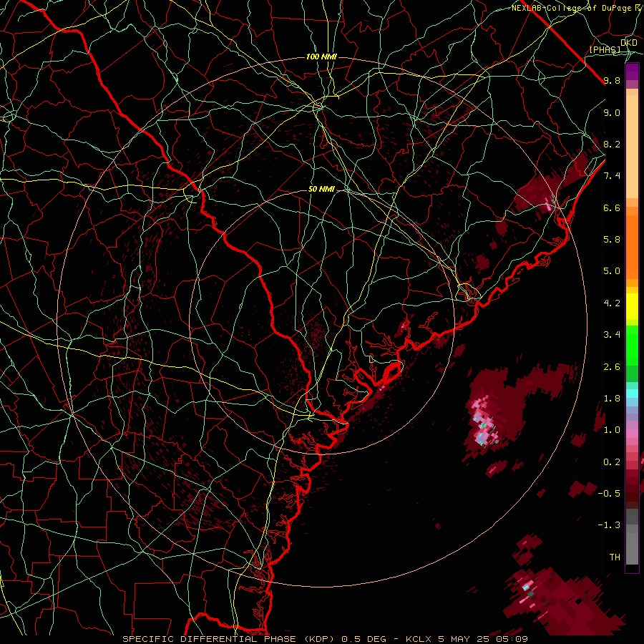Pick the peach color band near 8.2

click(x=632, y=147)
